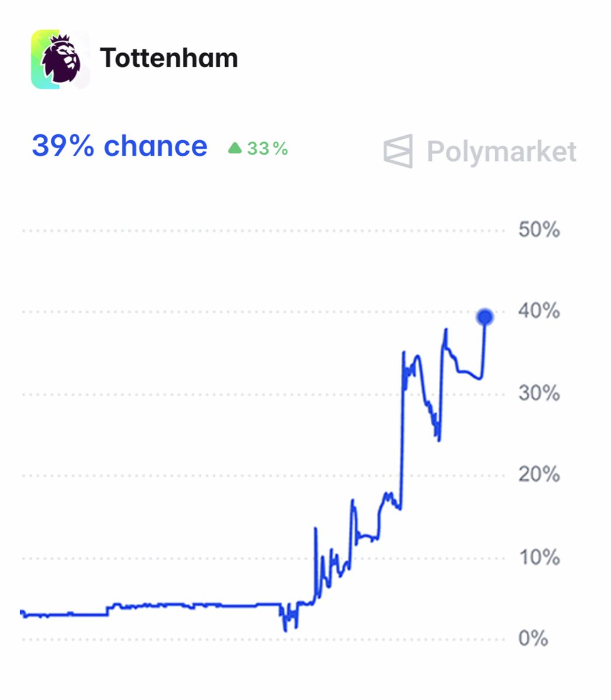Viewport: 611px width, 700px height.
Task: Click the 40% y-axis label
Action: 539,311
